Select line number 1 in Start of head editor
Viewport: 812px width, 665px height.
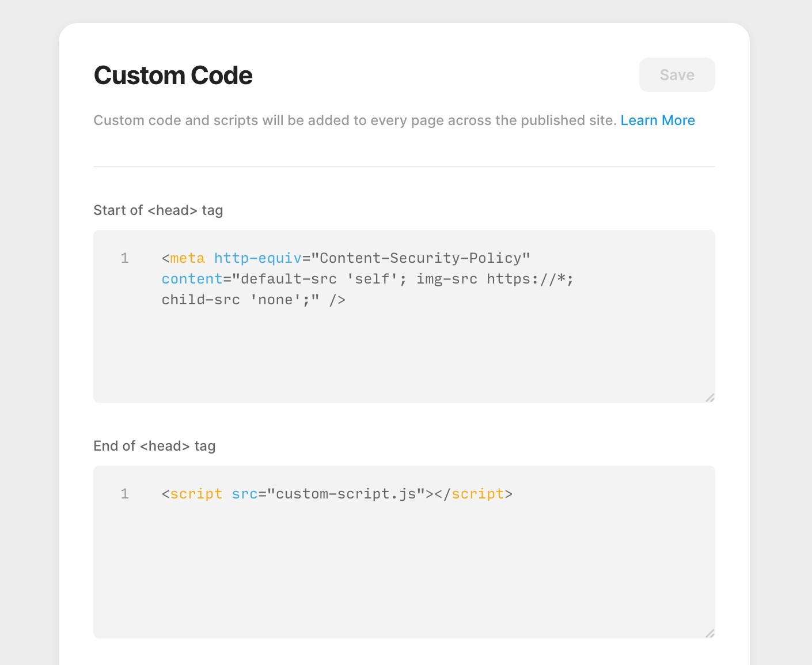pos(124,258)
